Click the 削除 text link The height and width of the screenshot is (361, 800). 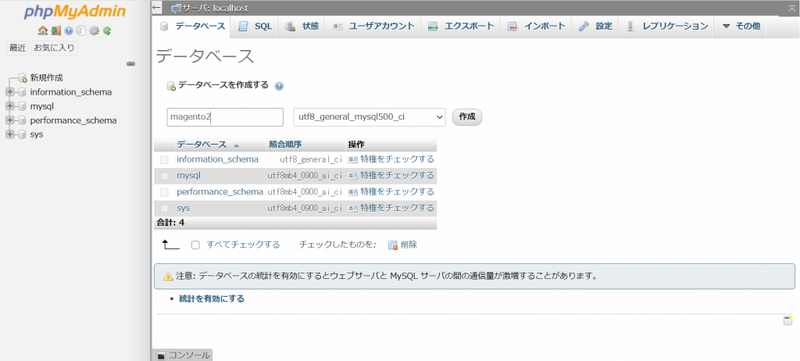point(409,245)
